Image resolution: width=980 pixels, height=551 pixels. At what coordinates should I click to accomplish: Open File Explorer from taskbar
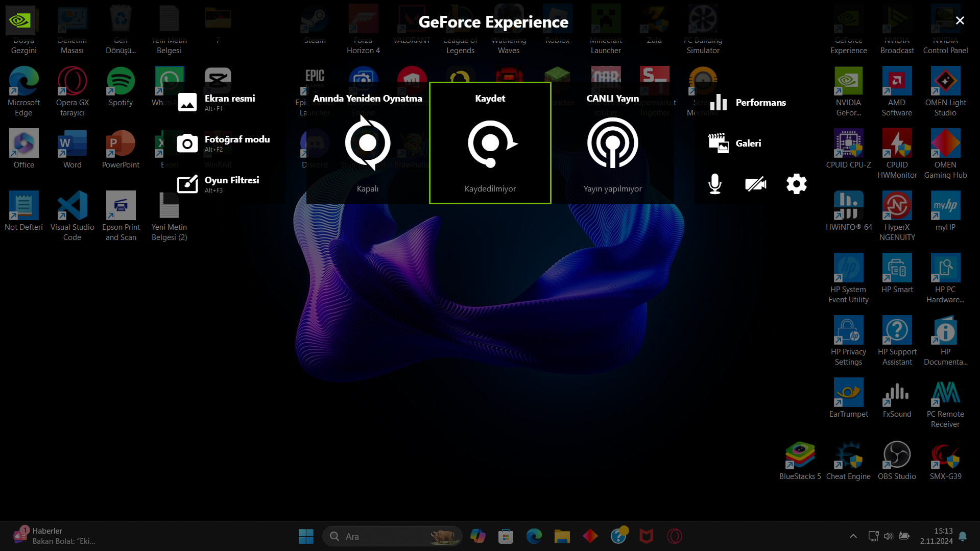[x=562, y=536]
